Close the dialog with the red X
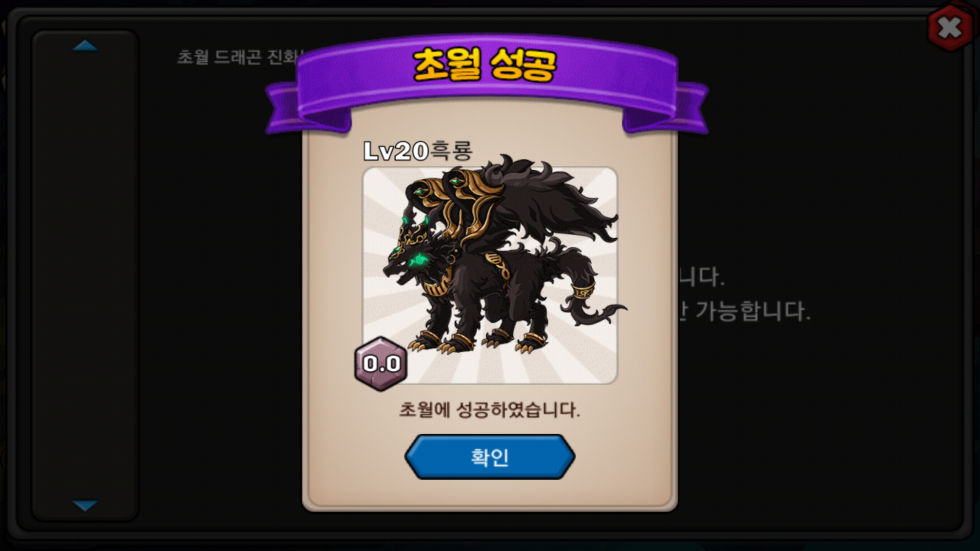The image size is (980, 551). [x=950, y=28]
